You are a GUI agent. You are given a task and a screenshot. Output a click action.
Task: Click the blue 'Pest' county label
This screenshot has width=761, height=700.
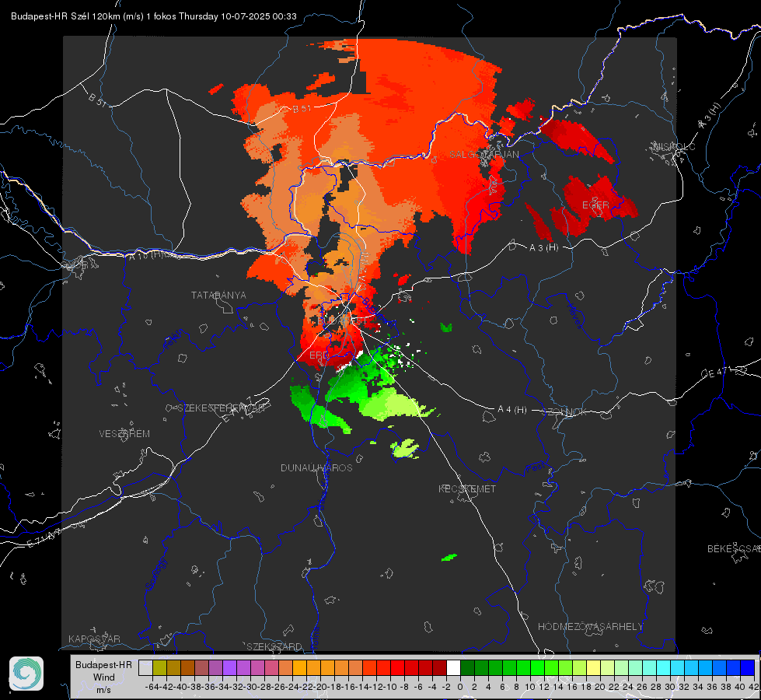coord(536,468)
